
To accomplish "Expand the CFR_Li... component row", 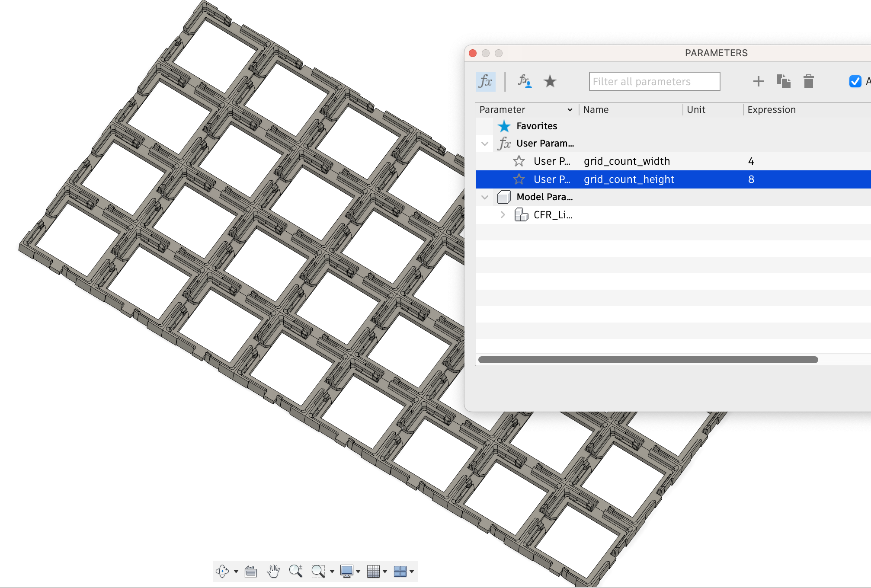I will pyautogui.click(x=503, y=214).
